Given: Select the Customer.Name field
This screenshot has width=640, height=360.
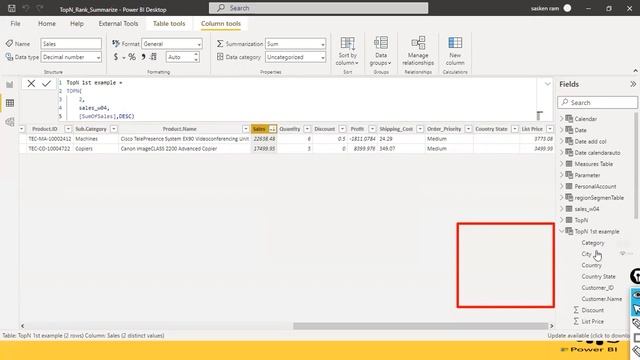Looking at the screenshot, I should pos(602,299).
